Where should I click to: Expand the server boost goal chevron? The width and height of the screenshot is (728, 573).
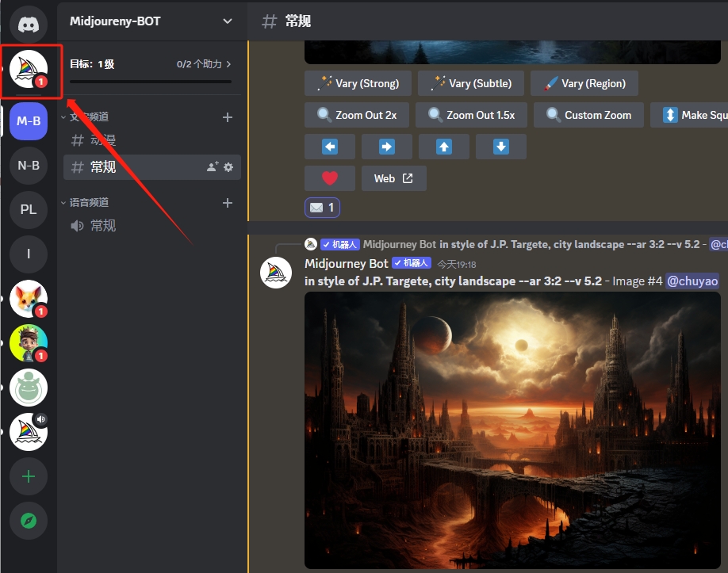[229, 64]
